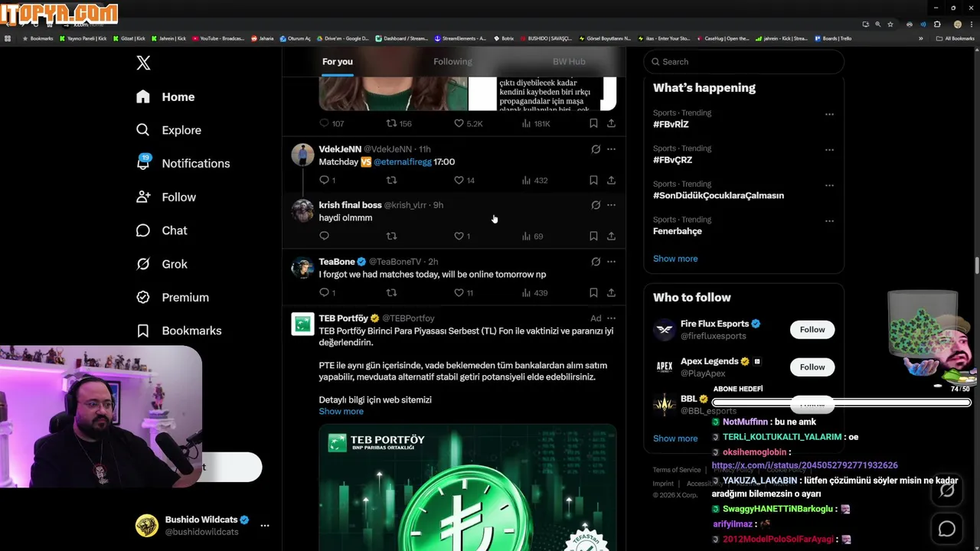Open the 'Boards | Trello' bookmark
Image resolution: width=980 pixels, height=551 pixels.
[x=833, y=38]
